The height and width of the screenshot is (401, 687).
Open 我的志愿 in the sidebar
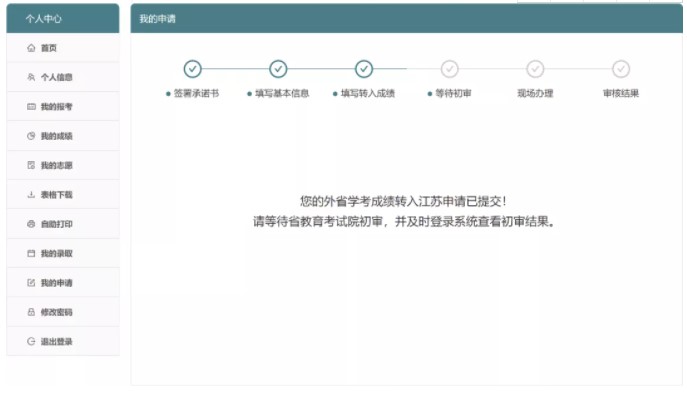(56, 165)
